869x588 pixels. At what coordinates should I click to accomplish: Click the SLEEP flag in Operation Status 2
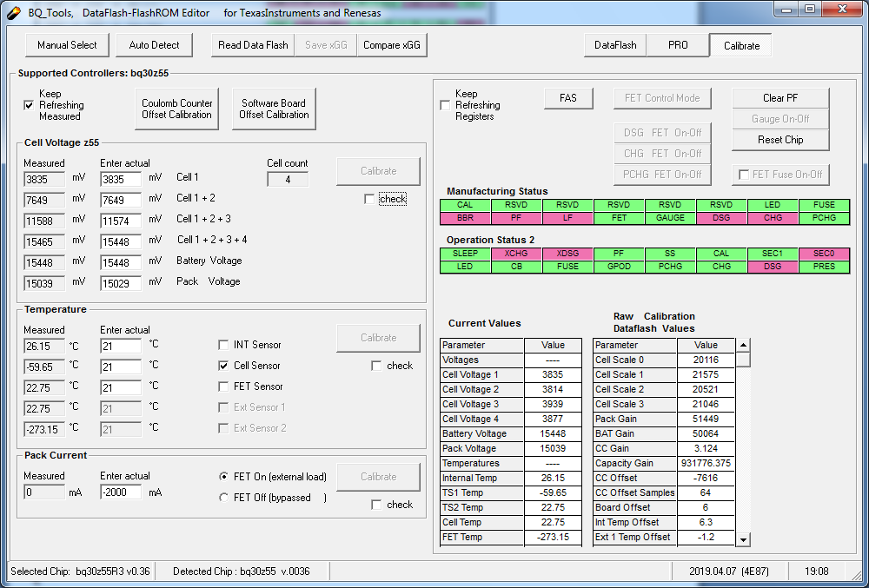click(x=465, y=254)
